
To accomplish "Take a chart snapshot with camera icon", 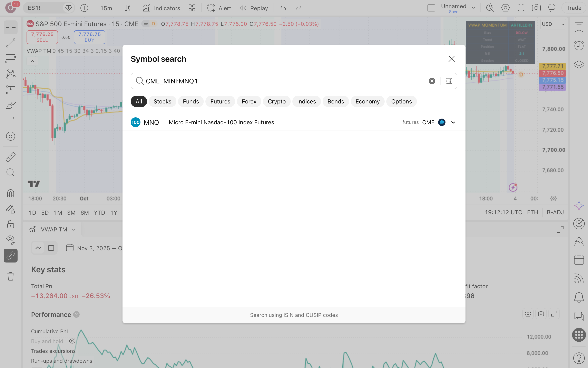I will 536,8.
